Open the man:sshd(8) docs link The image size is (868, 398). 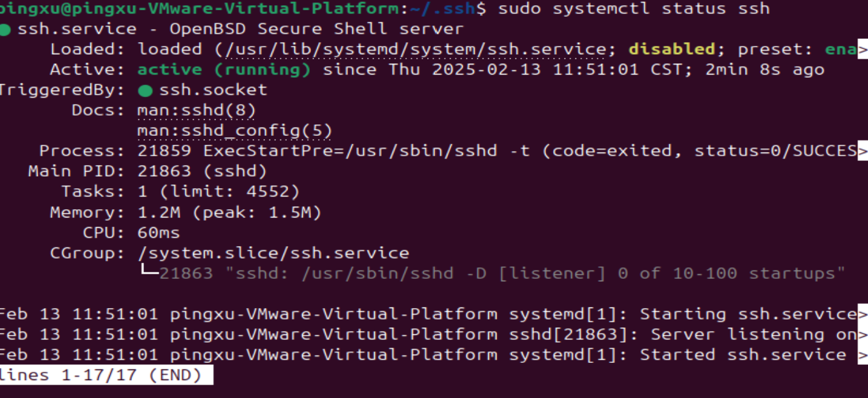point(196,110)
